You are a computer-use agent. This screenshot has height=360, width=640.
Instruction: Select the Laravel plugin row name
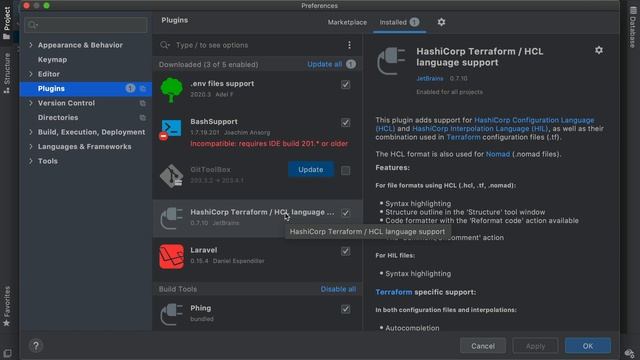[204, 250]
